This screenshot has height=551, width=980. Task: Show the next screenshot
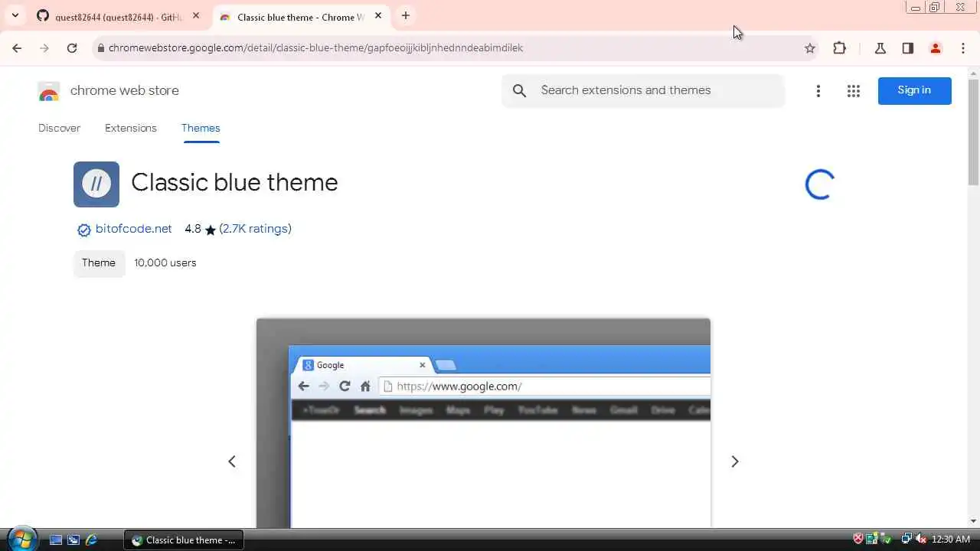(x=735, y=461)
